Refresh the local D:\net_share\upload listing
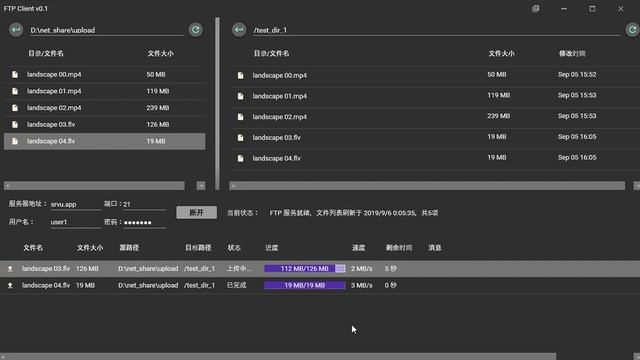The width and height of the screenshot is (640, 360). coord(196,30)
